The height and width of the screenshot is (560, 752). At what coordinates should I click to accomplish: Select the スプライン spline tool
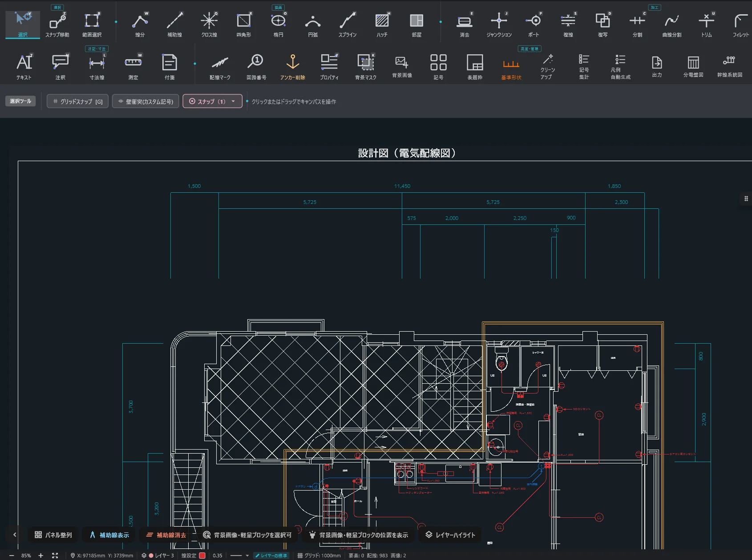pos(348,24)
